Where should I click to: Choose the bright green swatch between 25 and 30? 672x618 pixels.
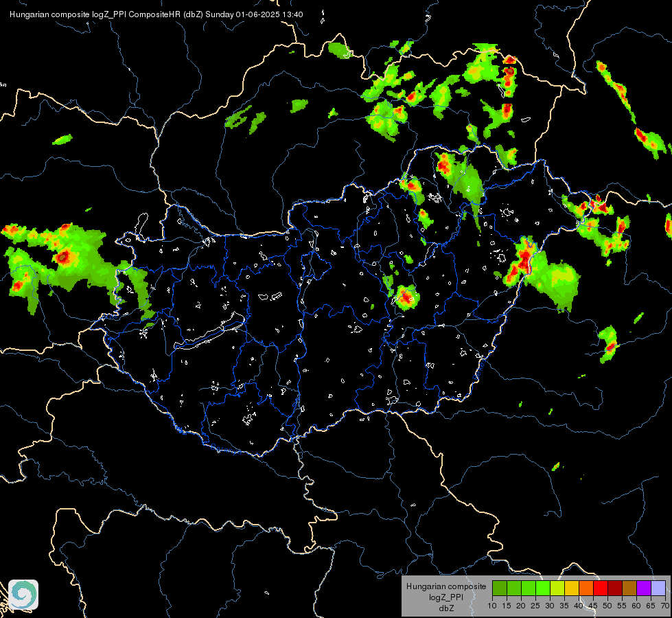click(x=543, y=588)
